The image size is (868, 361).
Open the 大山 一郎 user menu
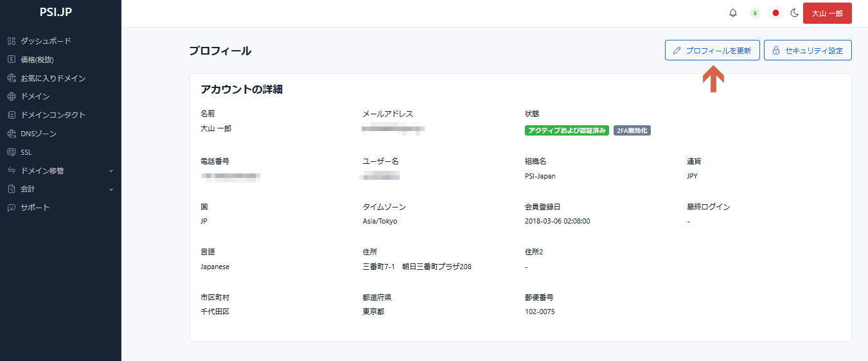tap(827, 13)
